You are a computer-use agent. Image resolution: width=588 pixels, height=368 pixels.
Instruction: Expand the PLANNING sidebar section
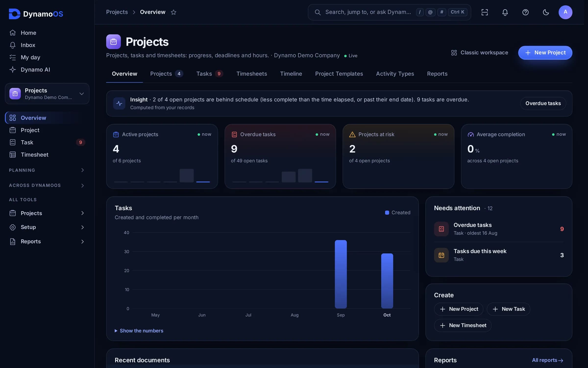click(47, 170)
